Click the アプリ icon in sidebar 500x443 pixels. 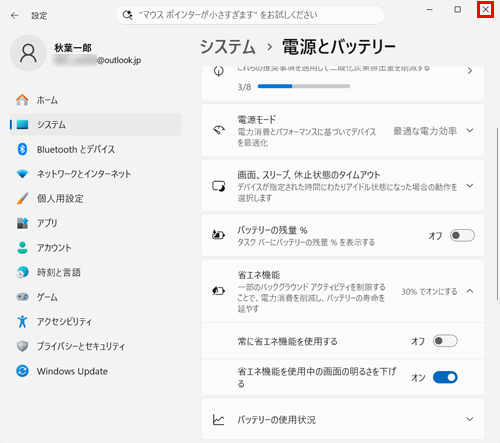tap(22, 223)
